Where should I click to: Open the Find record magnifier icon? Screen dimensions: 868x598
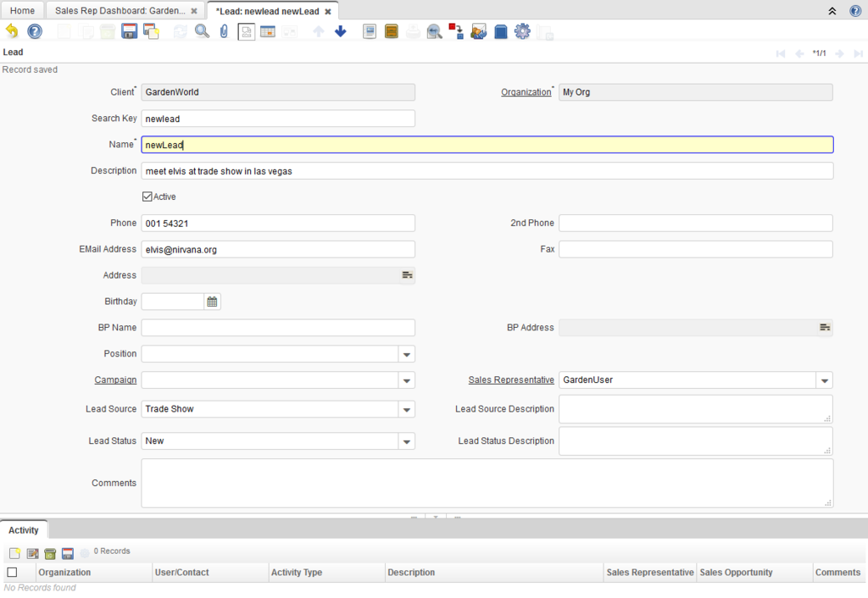[x=202, y=31]
